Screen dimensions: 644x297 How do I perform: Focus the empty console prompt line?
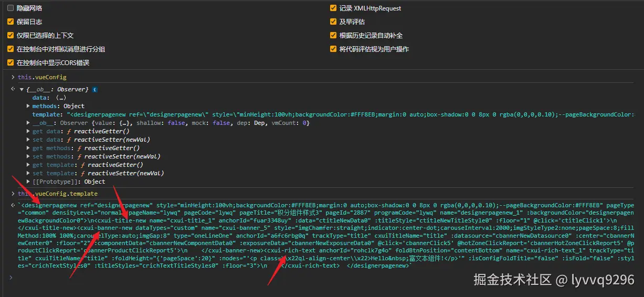325,278
